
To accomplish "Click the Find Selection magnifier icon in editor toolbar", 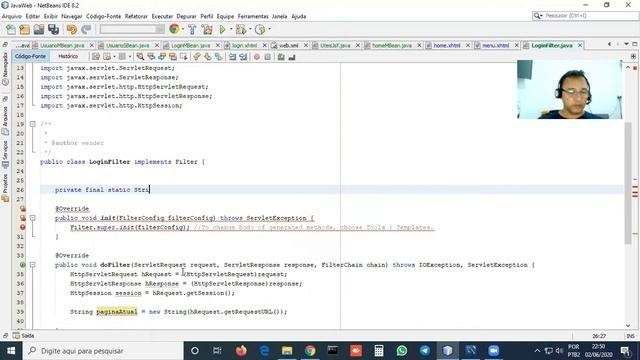I will point(140,57).
